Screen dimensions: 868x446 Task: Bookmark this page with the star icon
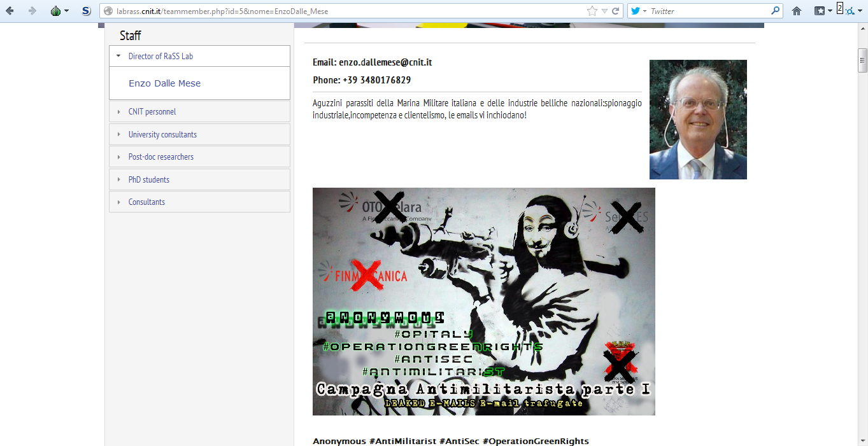click(592, 11)
